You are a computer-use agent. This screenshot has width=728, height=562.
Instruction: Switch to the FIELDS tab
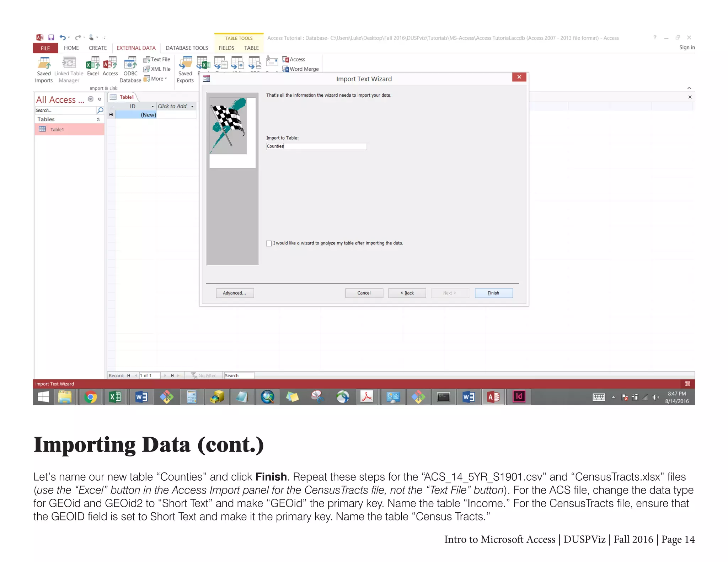pyautogui.click(x=226, y=48)
